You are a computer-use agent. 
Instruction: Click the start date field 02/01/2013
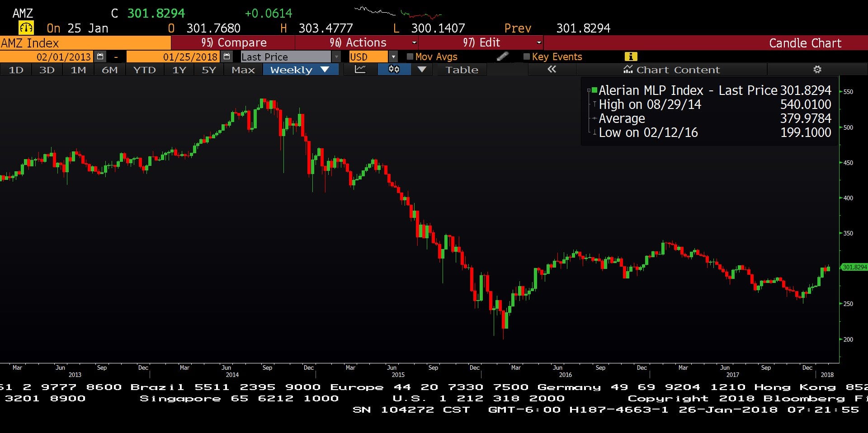coord(47,57)
